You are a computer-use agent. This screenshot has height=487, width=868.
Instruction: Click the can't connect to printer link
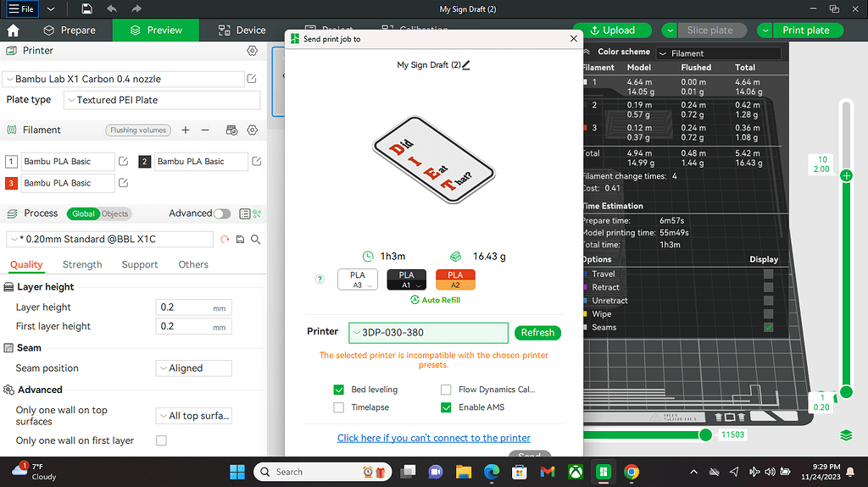click(x=433, y=438)
